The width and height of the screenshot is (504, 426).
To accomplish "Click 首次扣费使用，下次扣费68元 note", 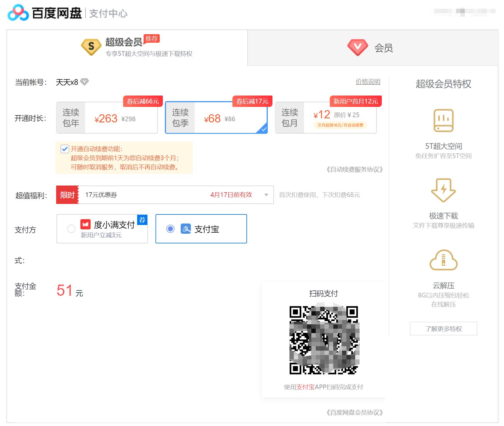I will (x=320, y=195).
